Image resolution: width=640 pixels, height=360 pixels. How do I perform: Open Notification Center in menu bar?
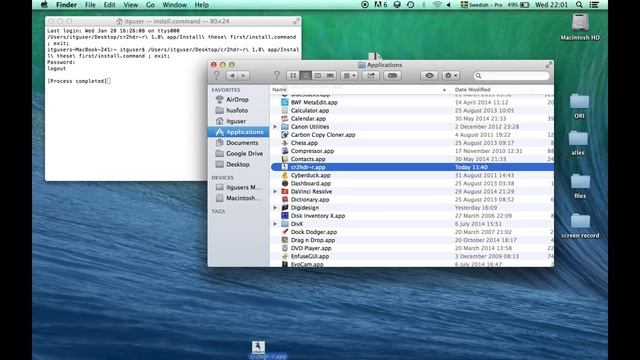click(x=594, y=5)
